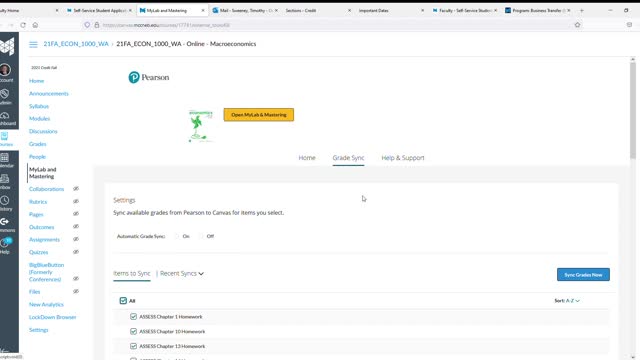Click hidden-eye icon next to Quizzes
The height and width of the screenshot is (360, 640).
pyautogui.click(x=76, y=252)
